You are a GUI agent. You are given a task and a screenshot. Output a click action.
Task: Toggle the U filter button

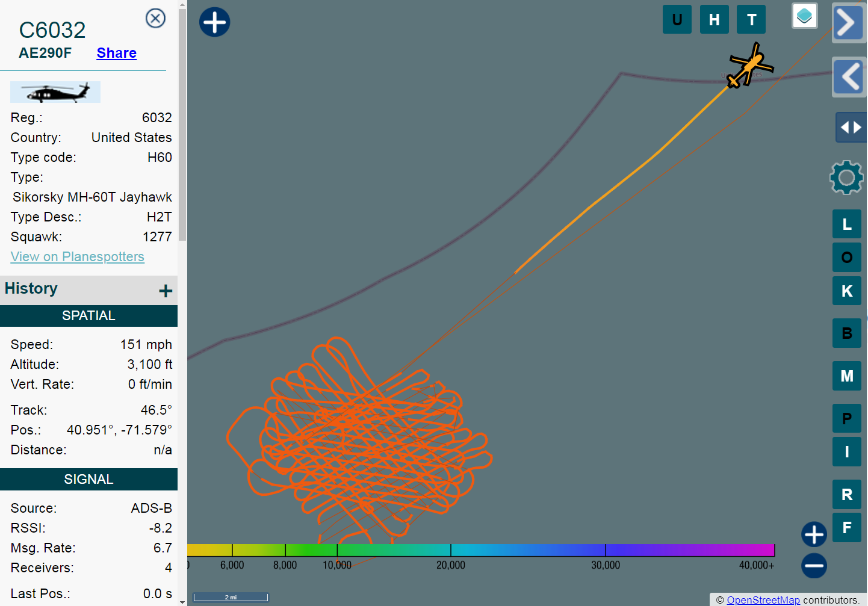pyautogui.click(x=677, y=19)
